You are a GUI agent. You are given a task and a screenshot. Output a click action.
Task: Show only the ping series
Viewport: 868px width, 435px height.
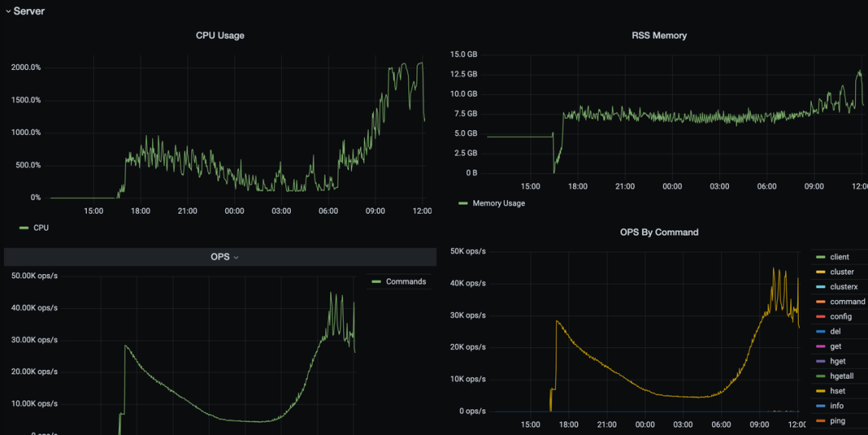[x=837, y=421]
